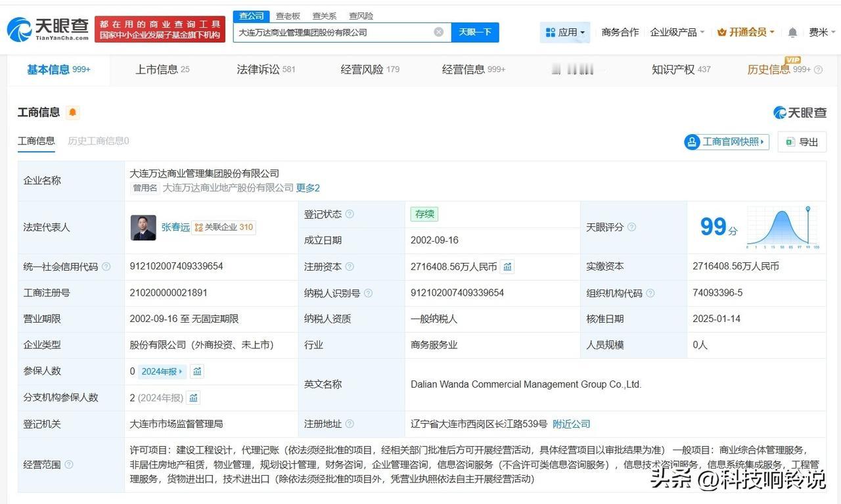Click the help icon next to 登记状态
Viewport: 841px width, 504px height.
coord(350,214)
